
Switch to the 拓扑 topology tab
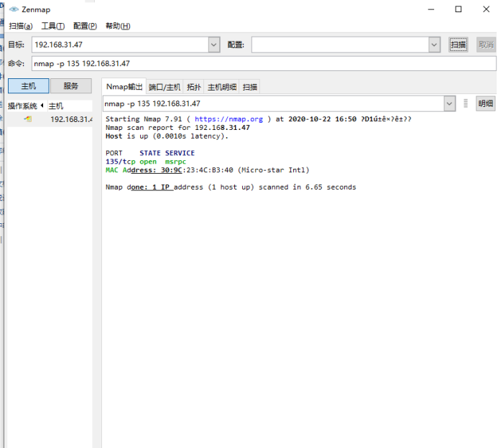click(194, 87)
